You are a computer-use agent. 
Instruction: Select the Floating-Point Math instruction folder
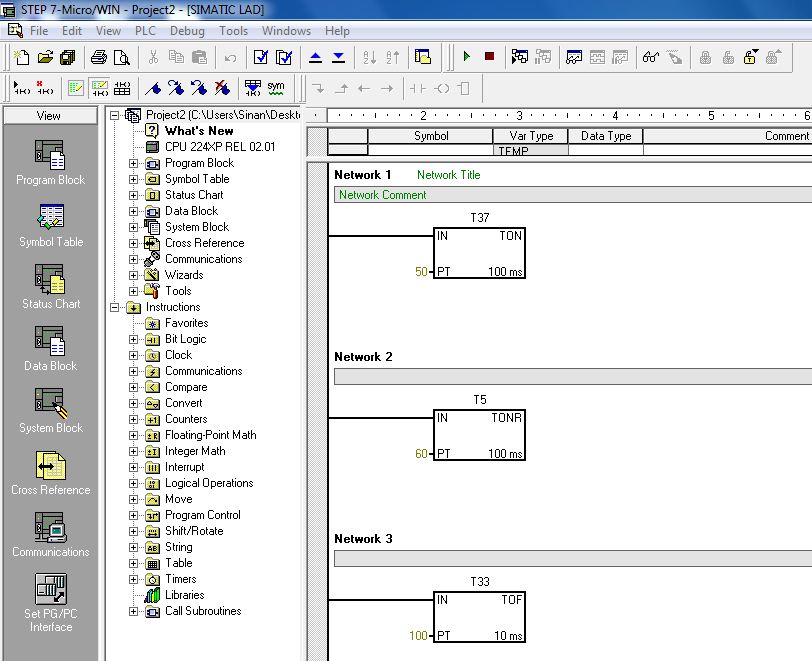point(210,435)
